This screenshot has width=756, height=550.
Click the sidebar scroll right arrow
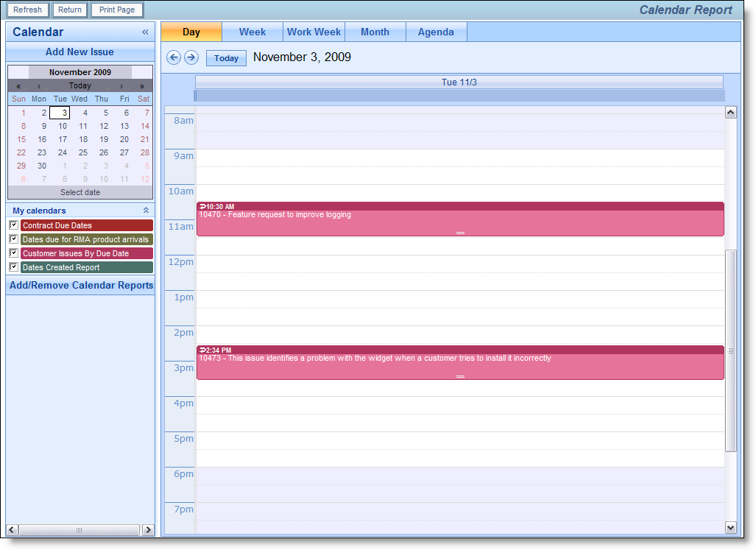(x=148, y=530)
